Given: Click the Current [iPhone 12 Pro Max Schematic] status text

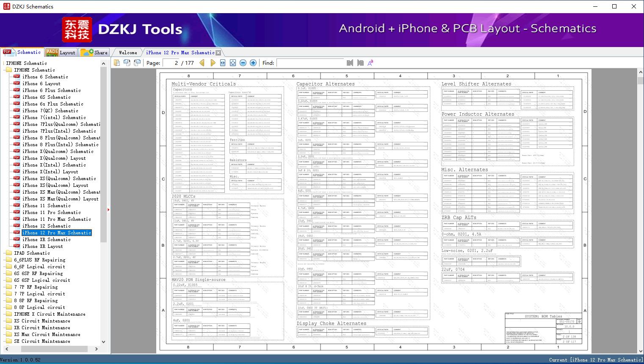Looking at the screenshot, I should pyautogui.click(x=596, y=360).
